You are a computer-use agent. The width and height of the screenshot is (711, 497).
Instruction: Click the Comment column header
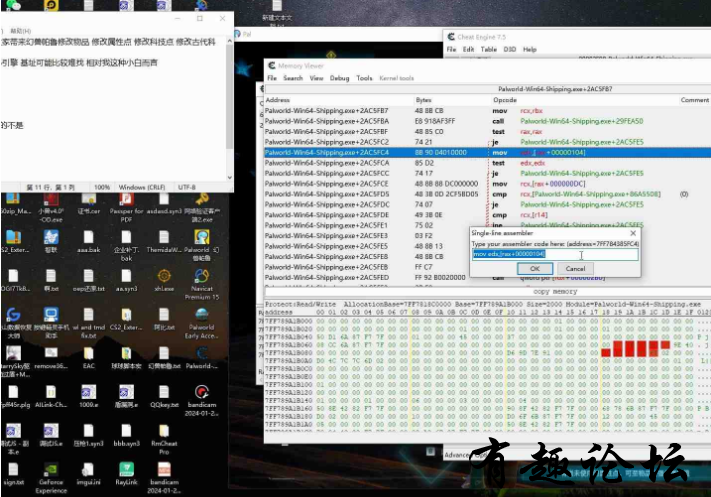tap(695, 100)
